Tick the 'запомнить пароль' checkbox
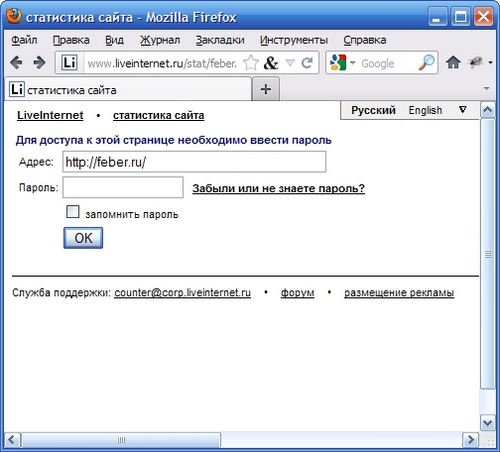The height and width of the screenshot is (452, 500). point(73,212)
